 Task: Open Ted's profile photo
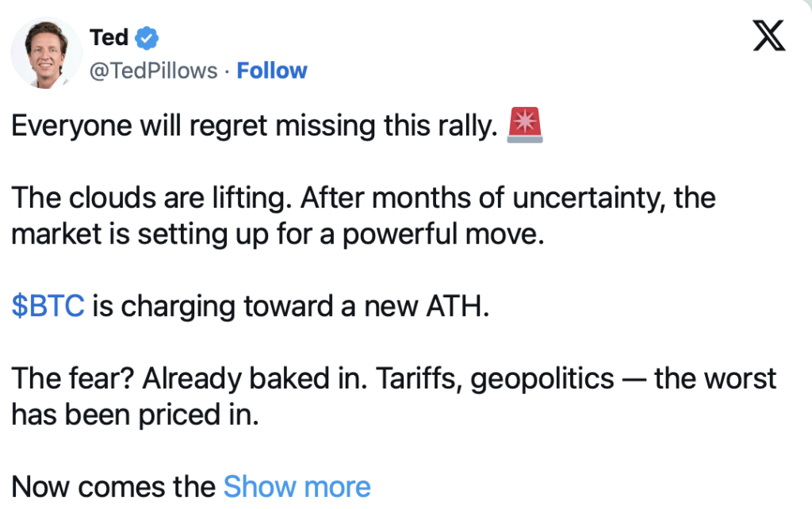[x=46, y=52]
